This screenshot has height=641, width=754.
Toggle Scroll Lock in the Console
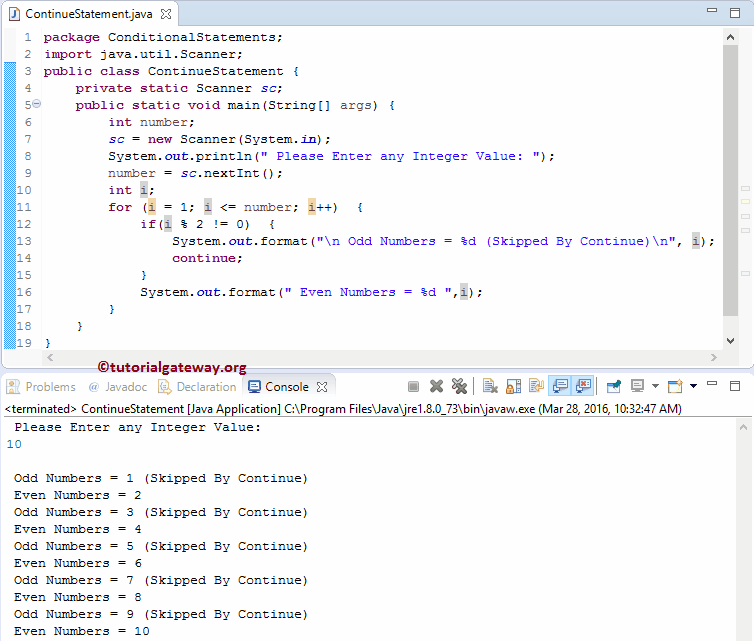pos(513,386)
